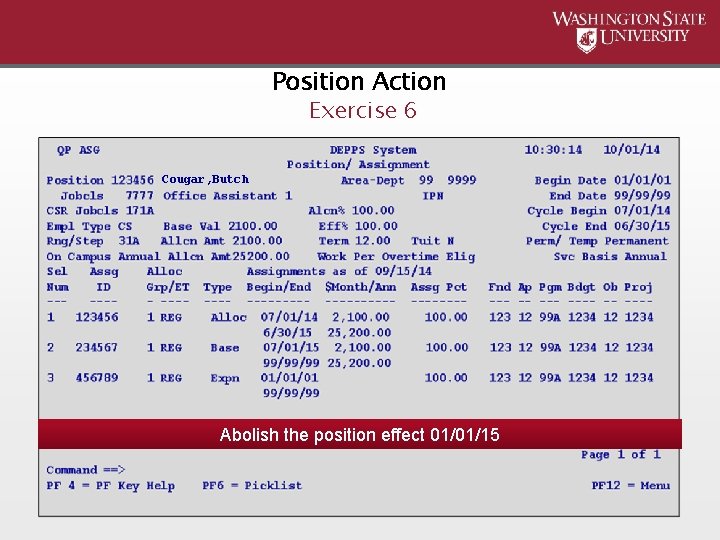Click the Washington State University logo

click(629, 31)
